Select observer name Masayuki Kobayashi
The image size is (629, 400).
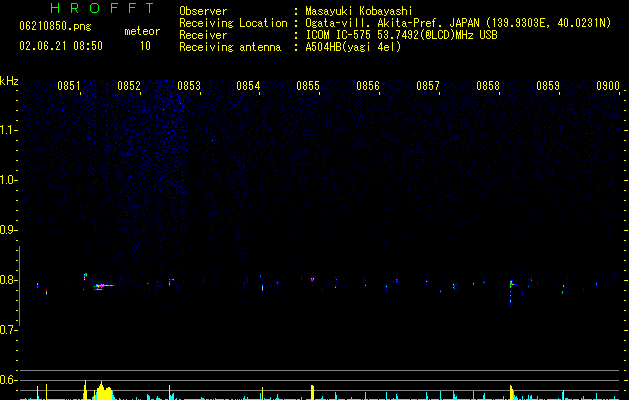coord(359,11)
